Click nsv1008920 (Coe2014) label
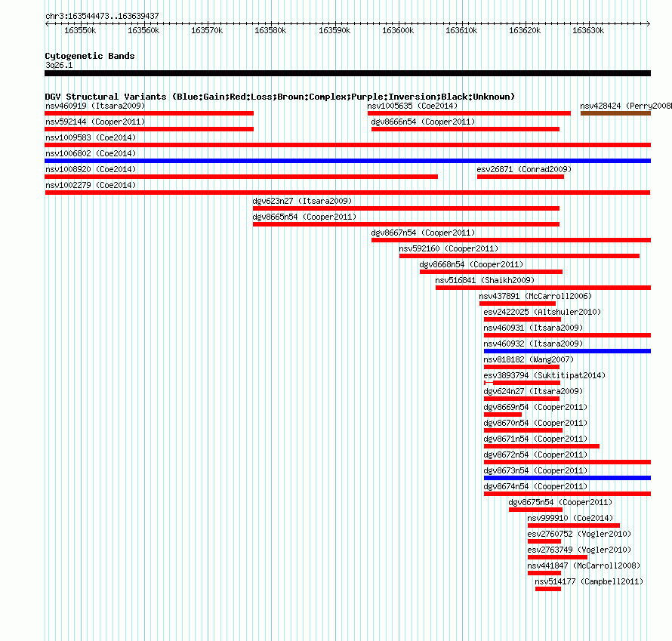 pos(91,169)
